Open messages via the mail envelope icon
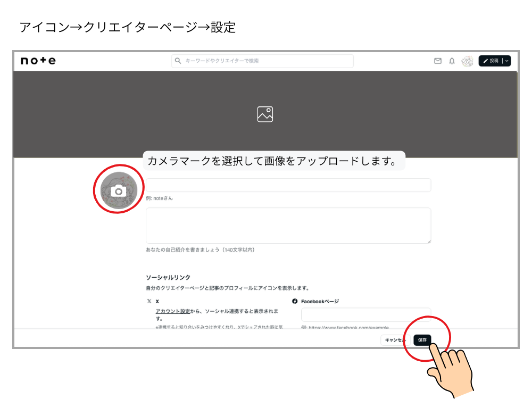 pyautogui.click(x=437, y=61)
